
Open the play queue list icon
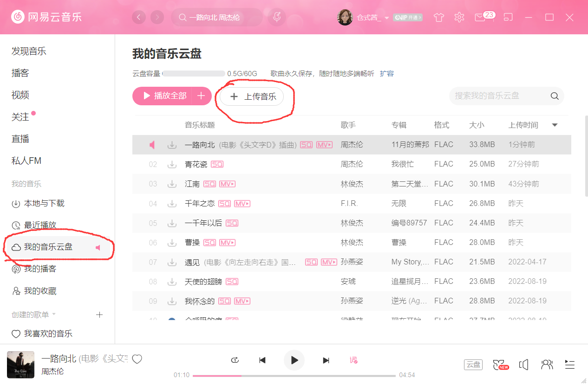pos(570,365)
